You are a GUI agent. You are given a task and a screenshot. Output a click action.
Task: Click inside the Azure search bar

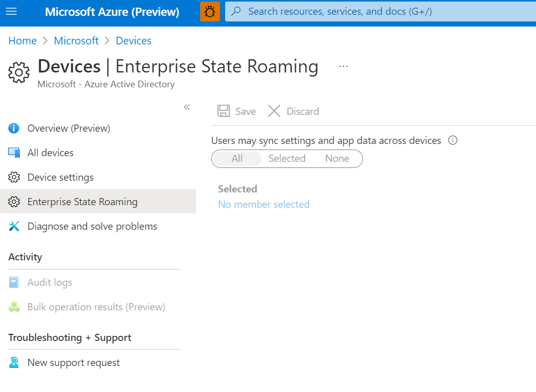coord(357,11)
